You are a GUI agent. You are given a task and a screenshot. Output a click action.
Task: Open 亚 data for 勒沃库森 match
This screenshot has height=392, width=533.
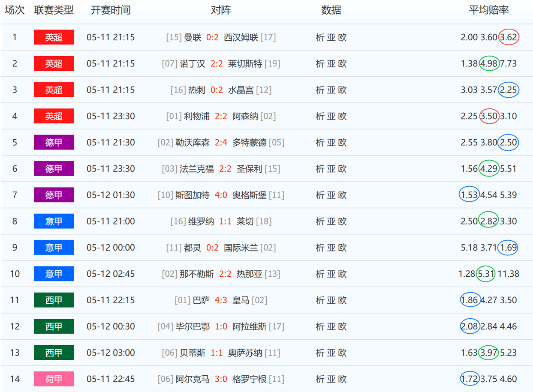(x=331, y=143)
